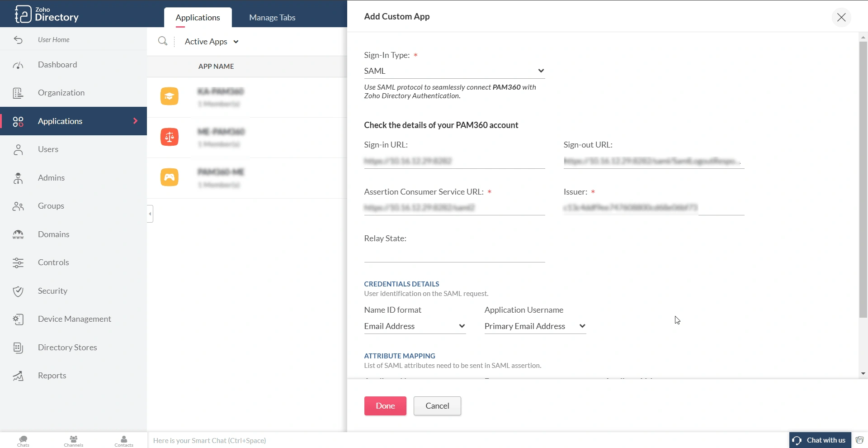This screenshot has width=868, height=448.
Task: Click the search magnifier icon
Action: point(163,41)
